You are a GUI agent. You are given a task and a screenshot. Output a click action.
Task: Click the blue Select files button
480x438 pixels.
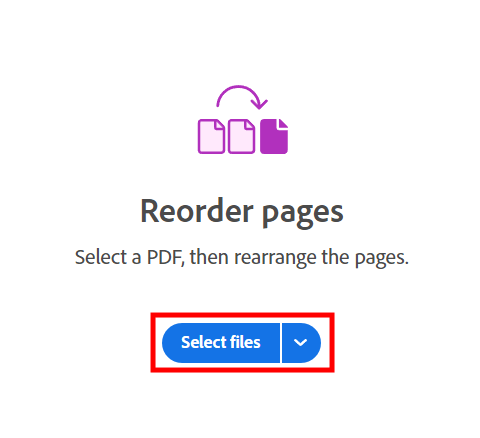coord(221,343)
